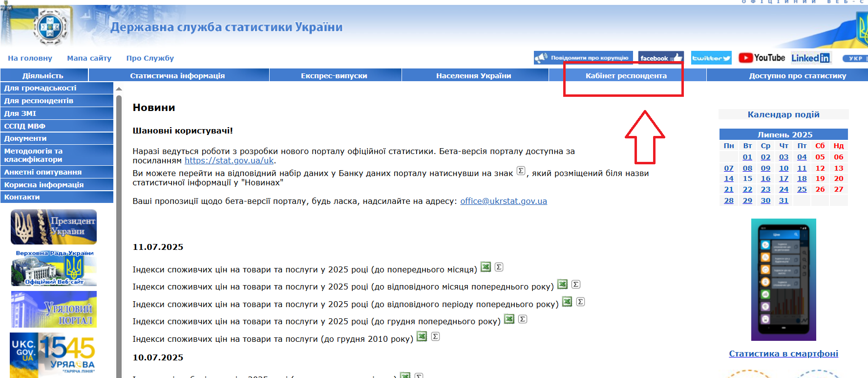Select calendar date 25

click(802, 189)
